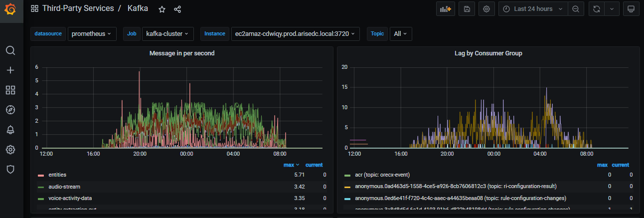Open the Topic All dropdown
The image size is (644, 218).
(401, 34)
